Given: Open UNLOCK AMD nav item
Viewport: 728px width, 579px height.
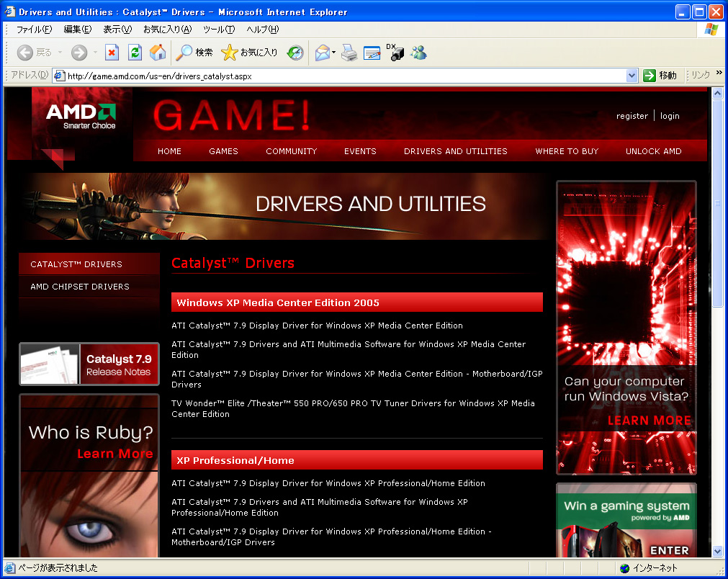Looking at the screenshot, I should (x=653, y=151).
